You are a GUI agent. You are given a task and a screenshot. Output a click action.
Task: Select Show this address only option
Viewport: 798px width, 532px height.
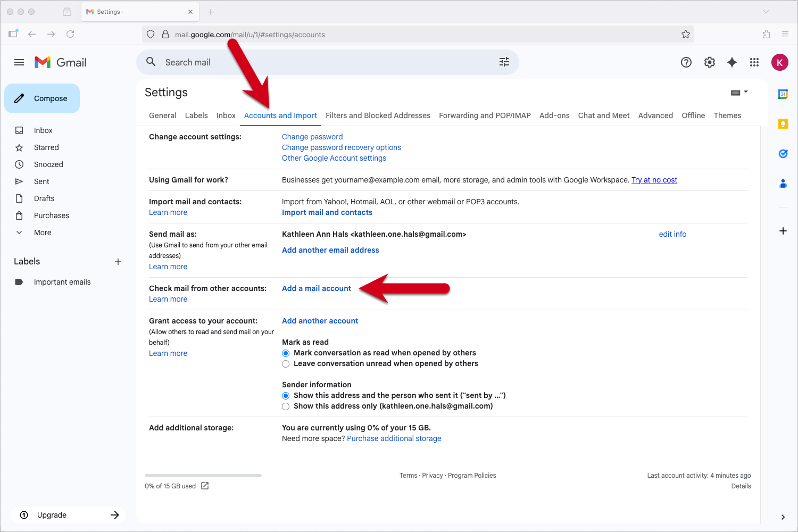click(x=286, y=406)
